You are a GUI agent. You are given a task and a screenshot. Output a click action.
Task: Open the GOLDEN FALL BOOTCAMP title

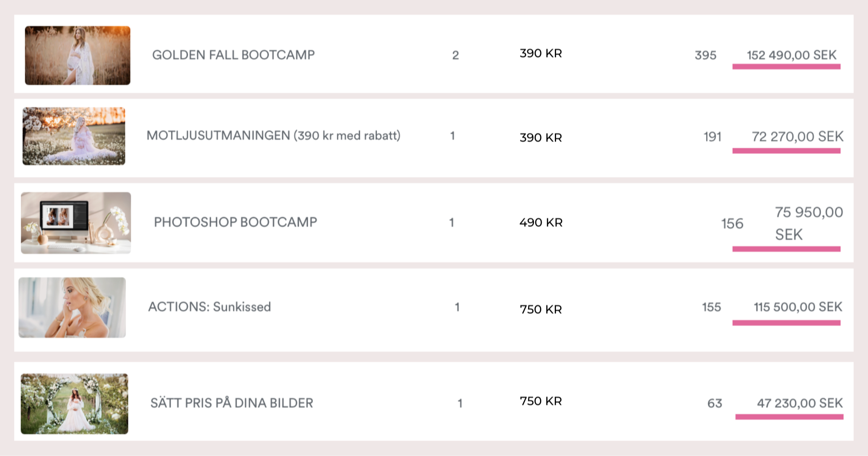pyautogui.click(x=233, y=55)
